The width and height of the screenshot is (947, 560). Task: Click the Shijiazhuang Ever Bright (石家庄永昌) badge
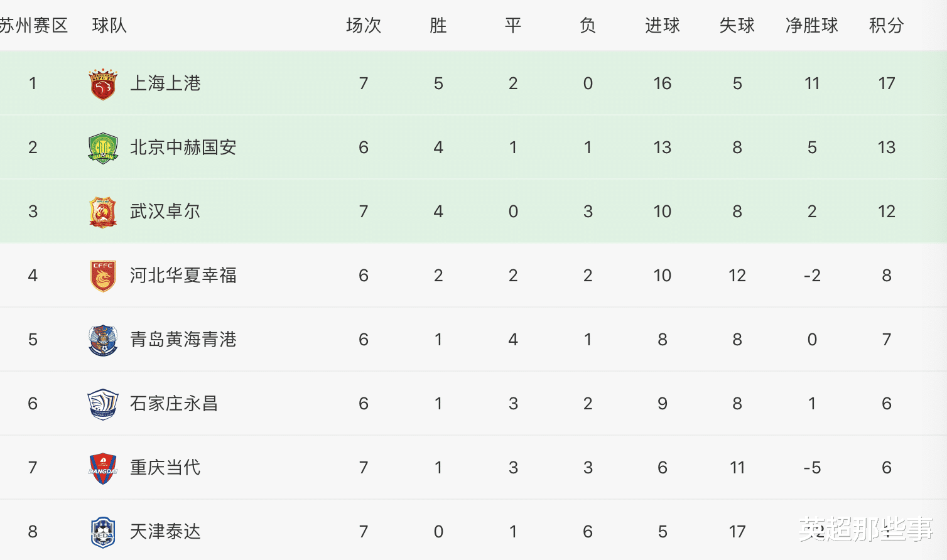click(x=103, y=404)
